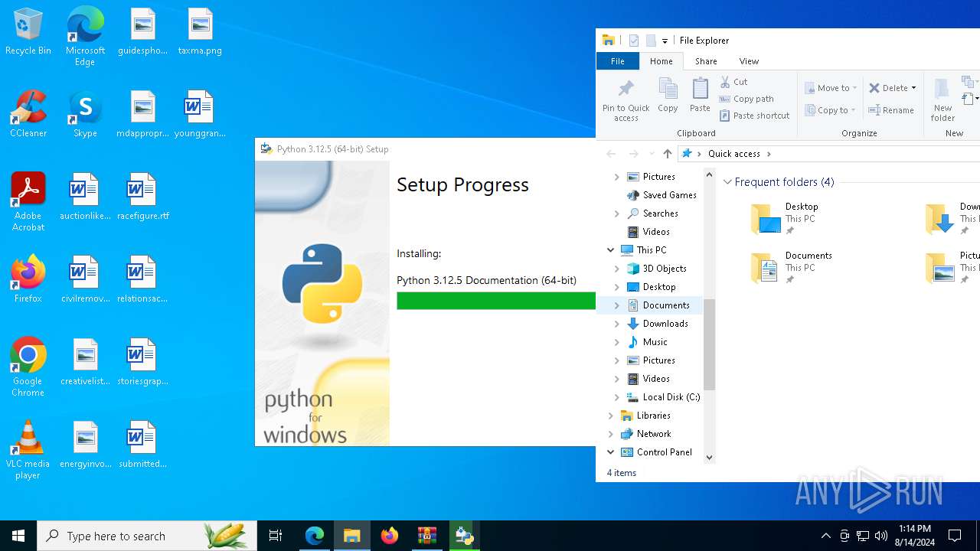Open the Quick Access Toolbar customize arrow
980x551 pixels.
[x=665, y=41]
